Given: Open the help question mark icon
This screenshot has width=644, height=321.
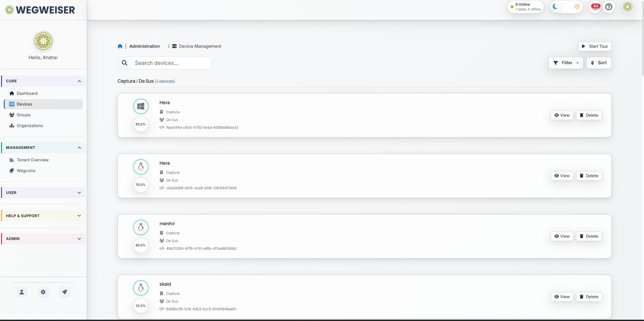Looking at the screenshot, I should pyautogui.click(x=609, y=7).
